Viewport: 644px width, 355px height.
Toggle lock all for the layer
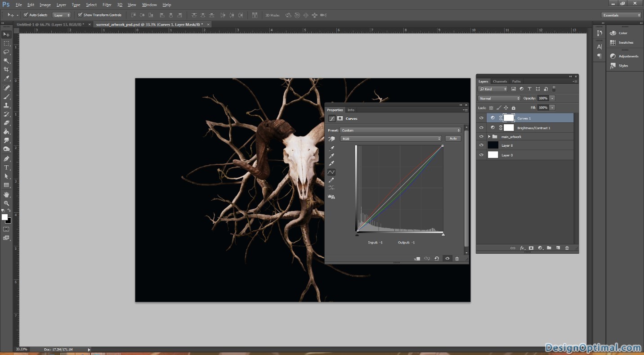pyautogui.click(x=513, y=108)
